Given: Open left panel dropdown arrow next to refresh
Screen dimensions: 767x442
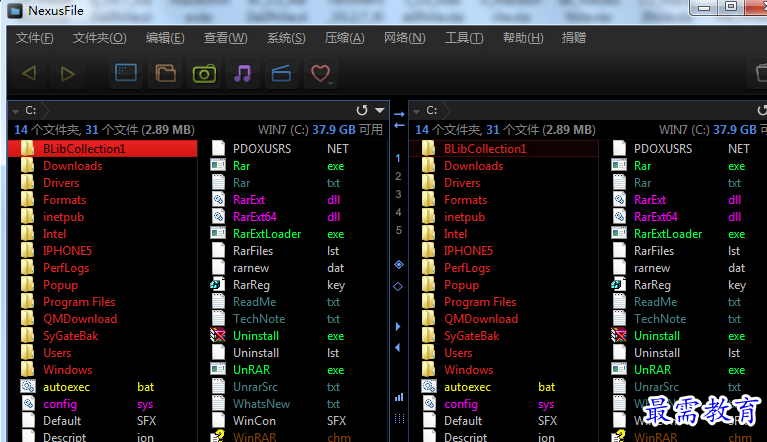Looking at the screenshot, I should click(380, 110).
